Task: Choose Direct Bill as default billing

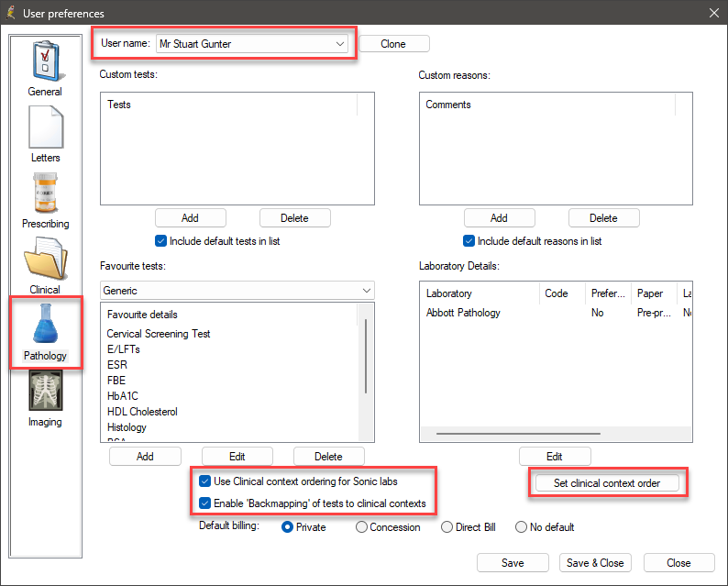Action: pyautogui.click(x=447, y=527)
